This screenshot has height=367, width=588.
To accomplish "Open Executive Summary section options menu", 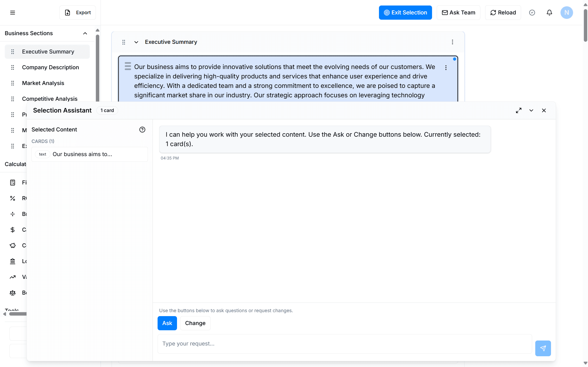I will click(452, 42).
